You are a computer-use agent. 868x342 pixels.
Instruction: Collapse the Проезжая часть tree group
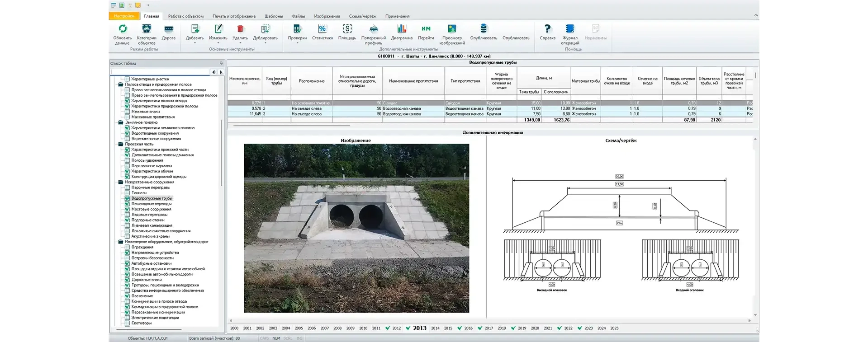point(121,144)
